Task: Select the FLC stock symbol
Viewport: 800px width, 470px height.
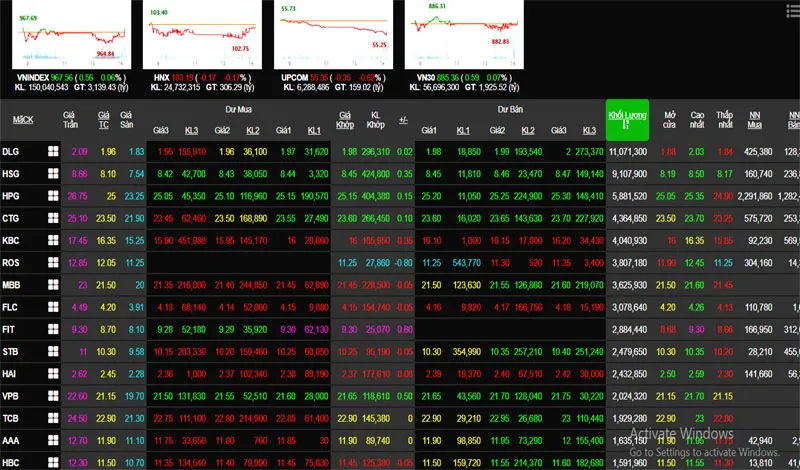Action: point(10,307)
